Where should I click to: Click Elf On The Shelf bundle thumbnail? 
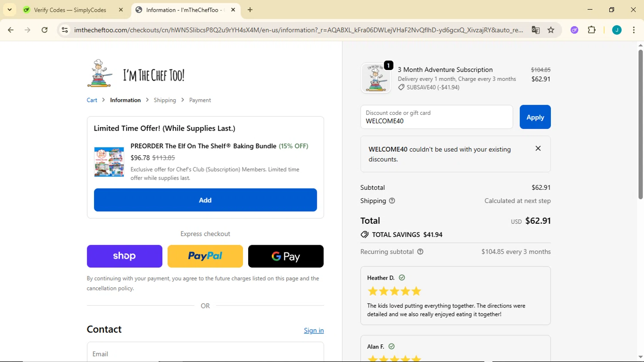coord(109,162)
